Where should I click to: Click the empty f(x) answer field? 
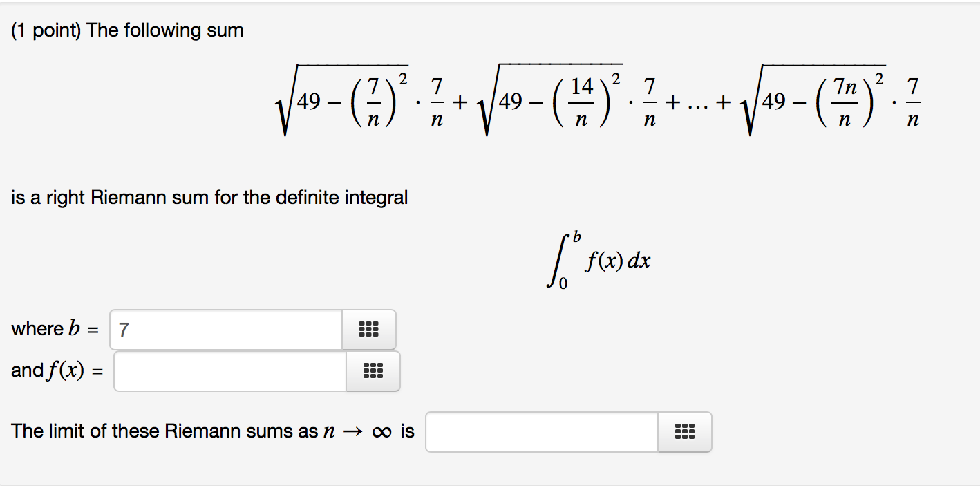(228, 371)
